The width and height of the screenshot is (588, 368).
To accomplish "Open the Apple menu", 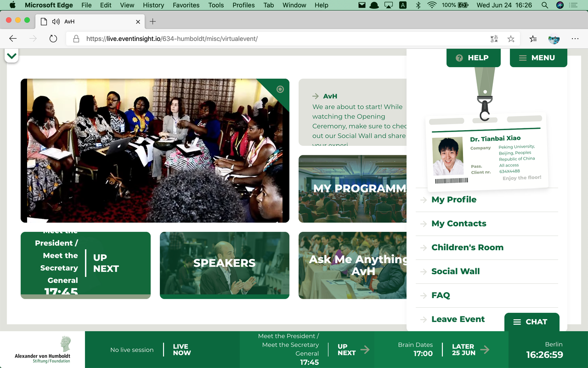I will (12, 5).
